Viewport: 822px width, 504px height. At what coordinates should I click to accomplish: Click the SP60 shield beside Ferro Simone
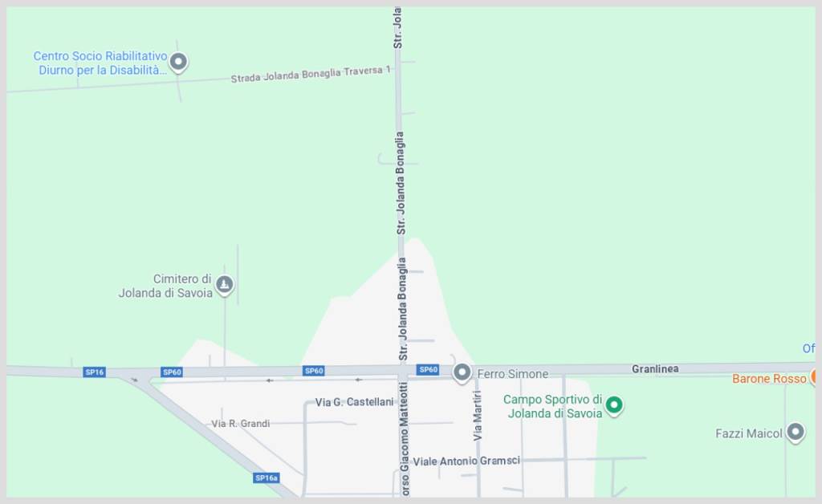(x=428, y=369)
